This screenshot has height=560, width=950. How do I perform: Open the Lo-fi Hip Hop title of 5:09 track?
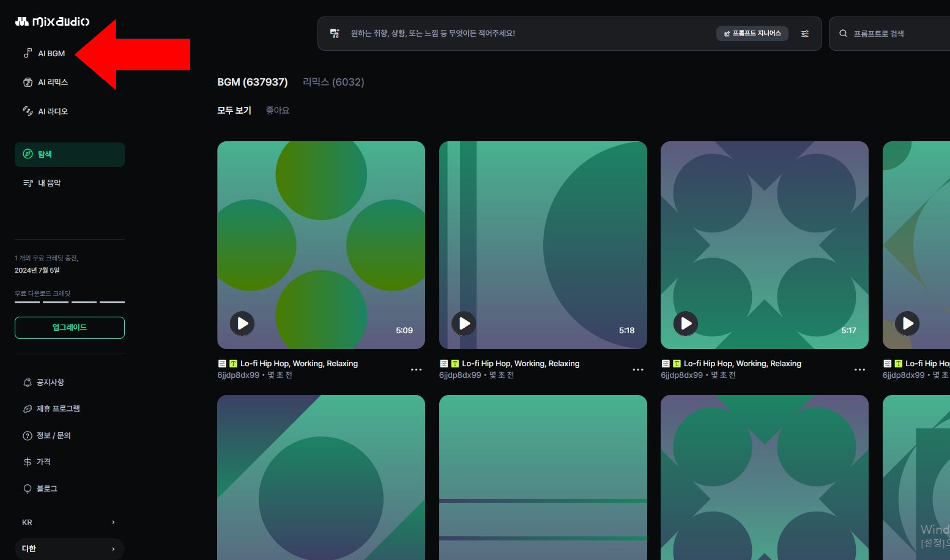point(299,364)
